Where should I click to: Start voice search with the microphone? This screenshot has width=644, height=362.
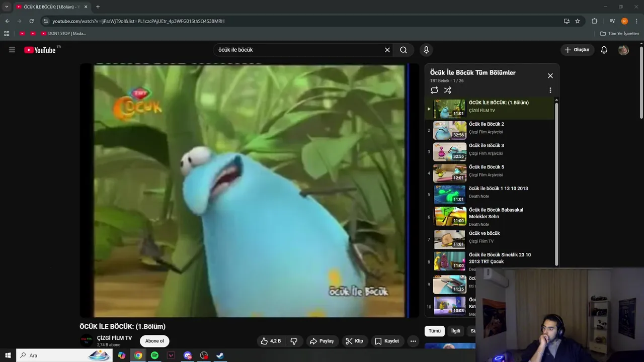coord(426,50)
